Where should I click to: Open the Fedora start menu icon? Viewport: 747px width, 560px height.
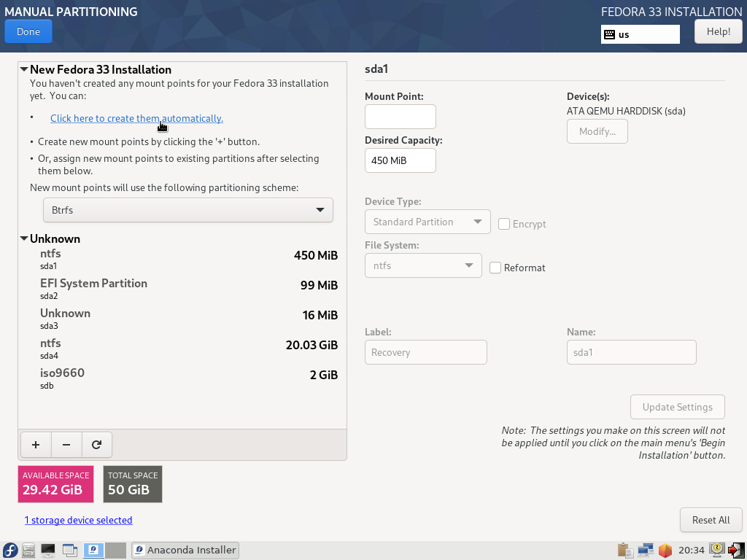click(x=10, y=551)
